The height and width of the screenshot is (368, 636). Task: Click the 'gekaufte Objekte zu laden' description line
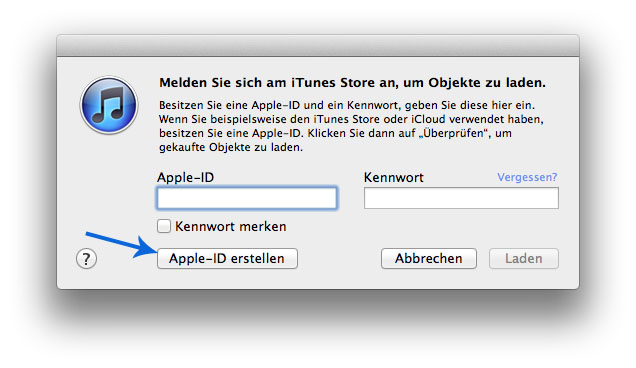(231, 147)
